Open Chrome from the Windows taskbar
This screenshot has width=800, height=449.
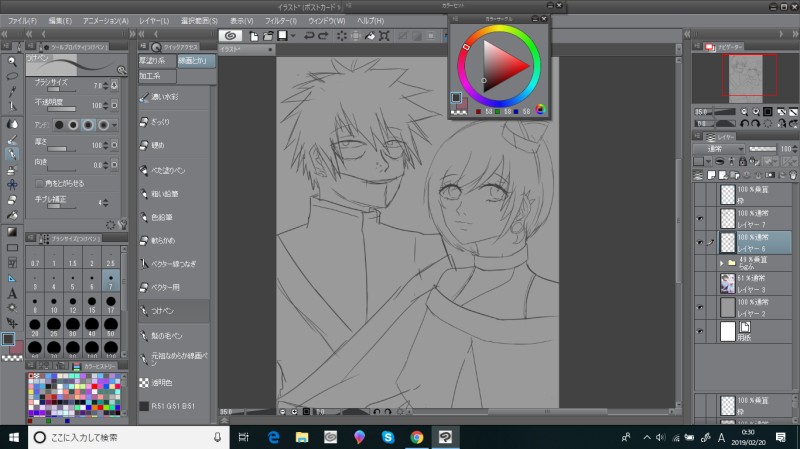click(x=417, y=437)
